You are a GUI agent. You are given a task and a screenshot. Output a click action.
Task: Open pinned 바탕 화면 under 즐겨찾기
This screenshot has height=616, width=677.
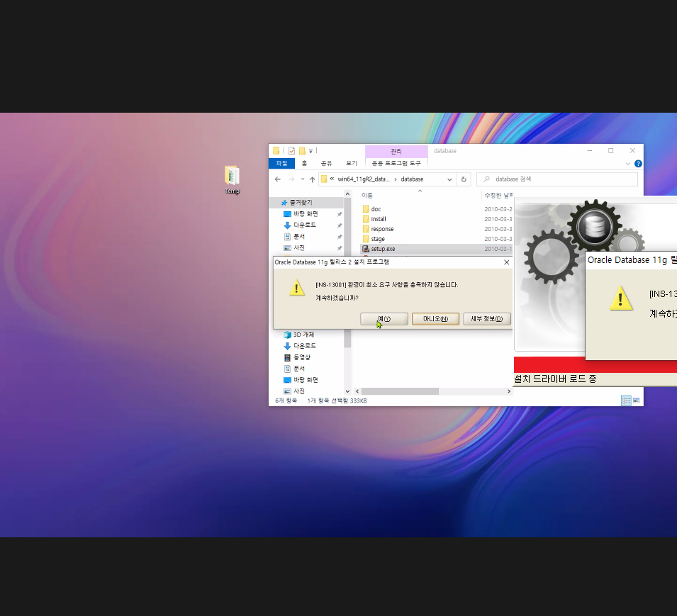(x=306, y=213)
